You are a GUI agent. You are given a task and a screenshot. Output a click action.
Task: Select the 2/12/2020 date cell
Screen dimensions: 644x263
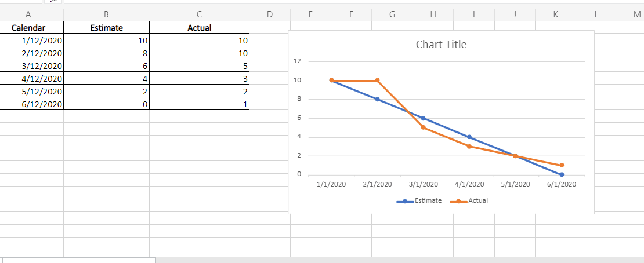[32, 53]
